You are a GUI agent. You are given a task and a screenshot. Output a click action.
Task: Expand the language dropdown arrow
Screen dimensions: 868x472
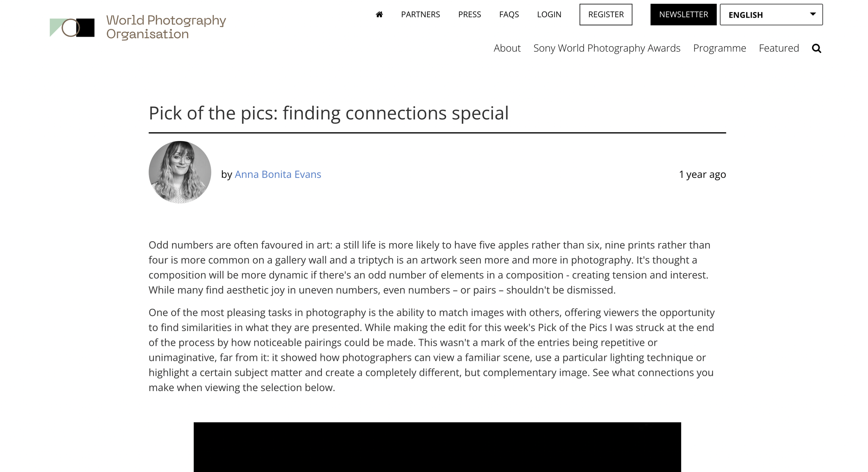tap(813, 14)
